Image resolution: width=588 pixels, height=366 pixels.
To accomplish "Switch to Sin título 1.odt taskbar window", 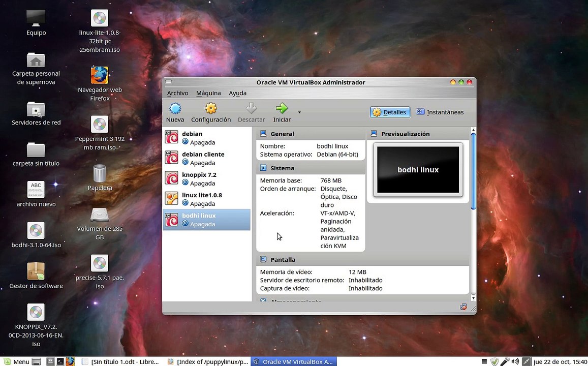I will (x=121, y=361).
